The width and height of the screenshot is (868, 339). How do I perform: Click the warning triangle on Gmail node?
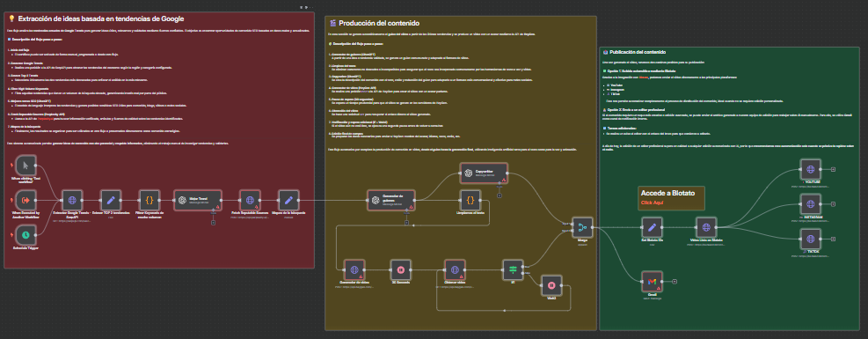659,288
